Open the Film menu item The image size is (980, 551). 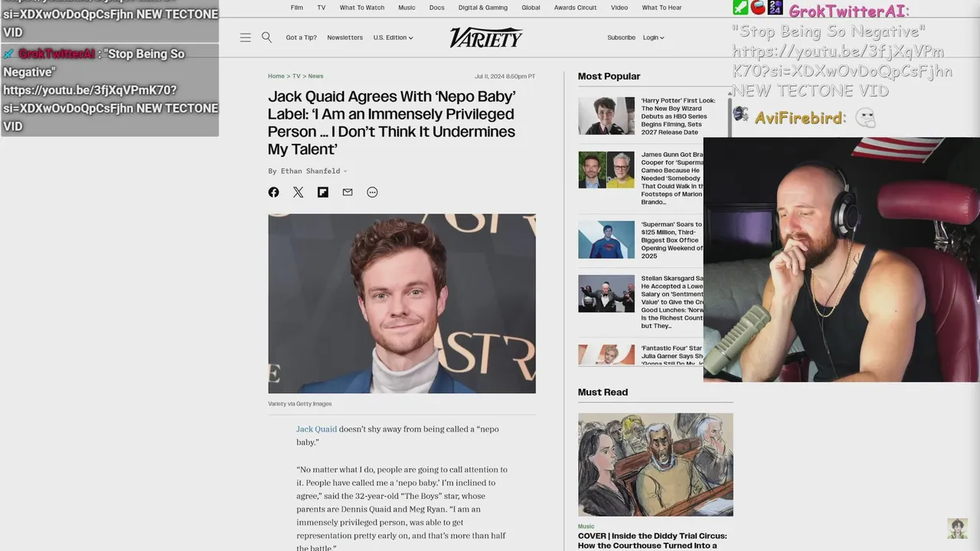pyautogui.click(x=297, y=8)
